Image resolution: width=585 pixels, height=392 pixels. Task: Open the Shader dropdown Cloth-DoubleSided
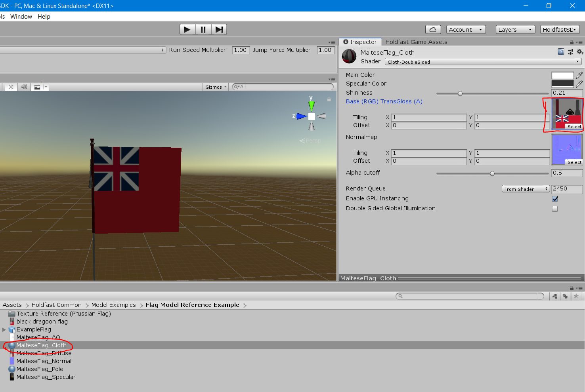click(483, 62)
